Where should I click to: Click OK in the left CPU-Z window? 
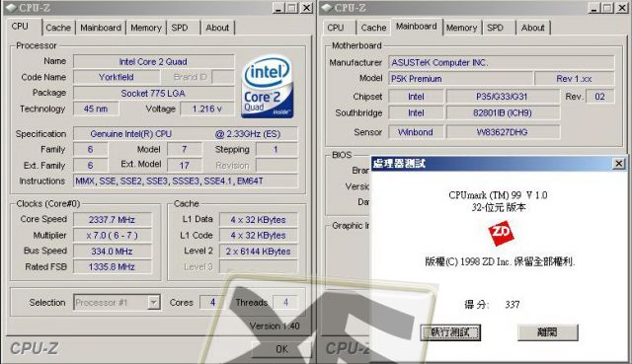(281, 349)
